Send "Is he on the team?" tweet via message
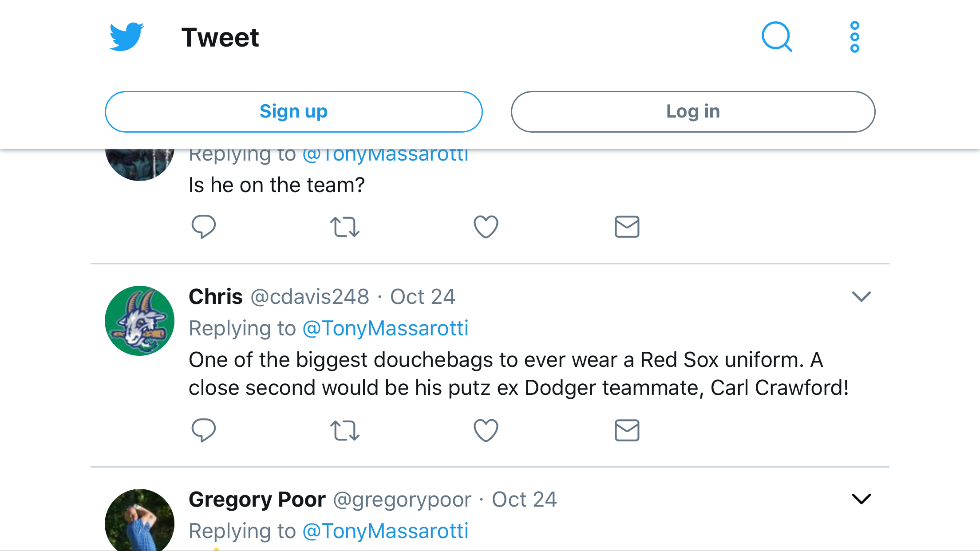980x551 pixels. pos(627,227)
